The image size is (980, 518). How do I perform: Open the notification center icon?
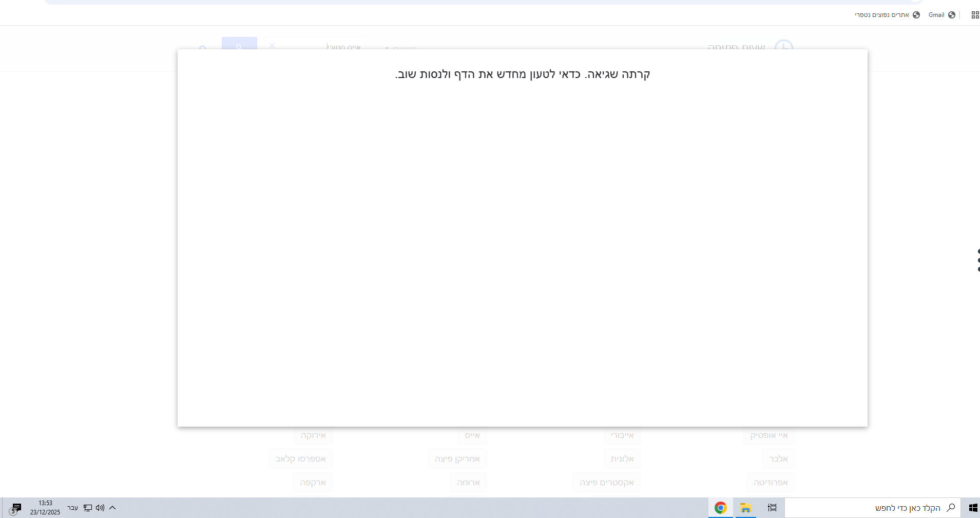point(15,508)
